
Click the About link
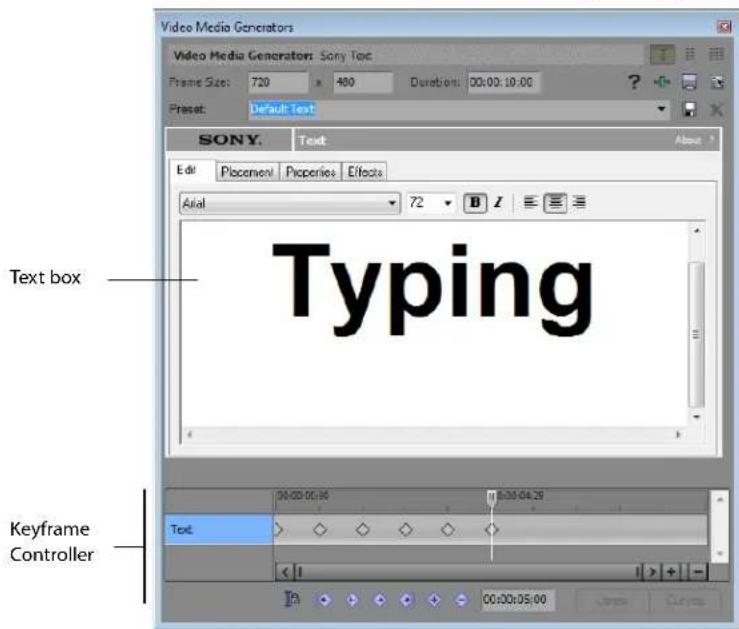tap(688, 140)
